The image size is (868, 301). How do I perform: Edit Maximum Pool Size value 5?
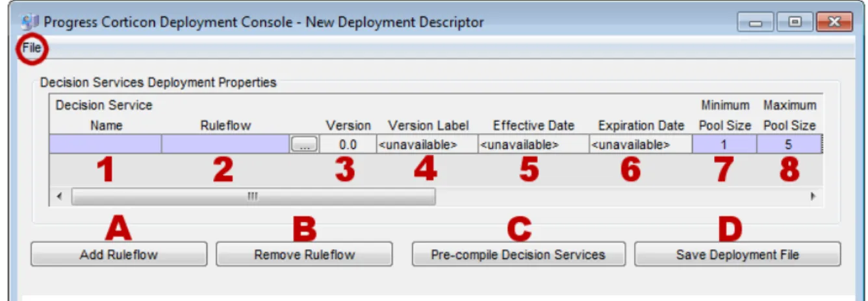tap(789, 145)
